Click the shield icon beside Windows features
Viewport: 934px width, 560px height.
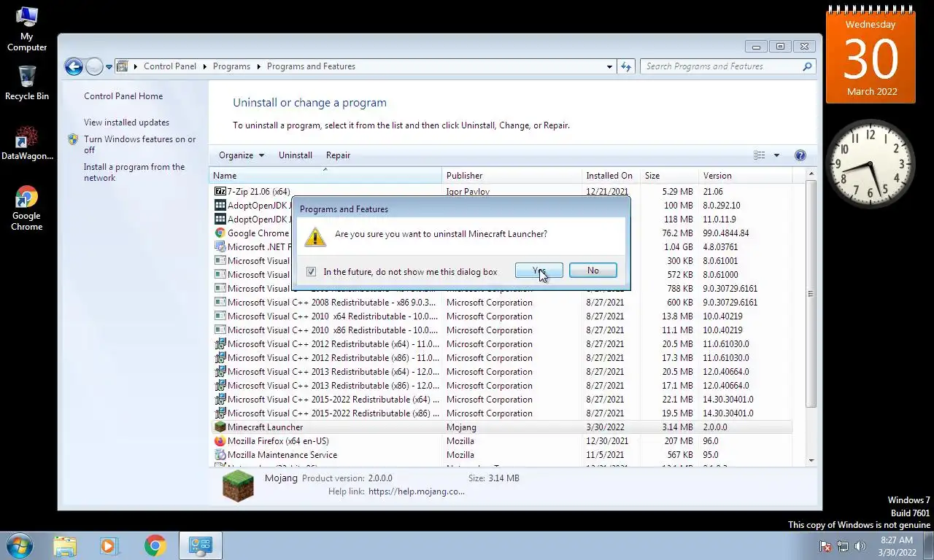73,139
